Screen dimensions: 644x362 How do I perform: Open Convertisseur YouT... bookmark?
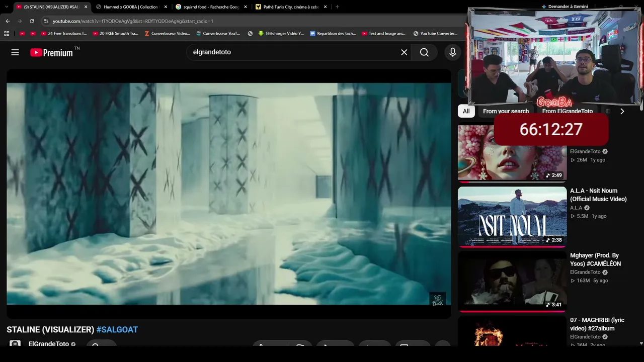coord(218,34)
